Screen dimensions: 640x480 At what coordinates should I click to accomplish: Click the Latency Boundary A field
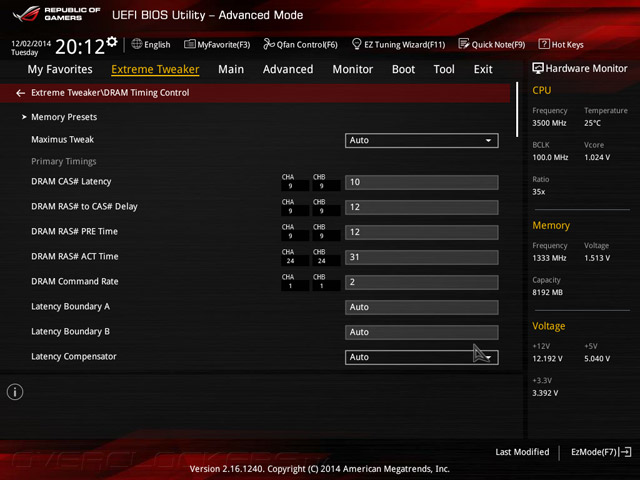click(x=422, y=307)
